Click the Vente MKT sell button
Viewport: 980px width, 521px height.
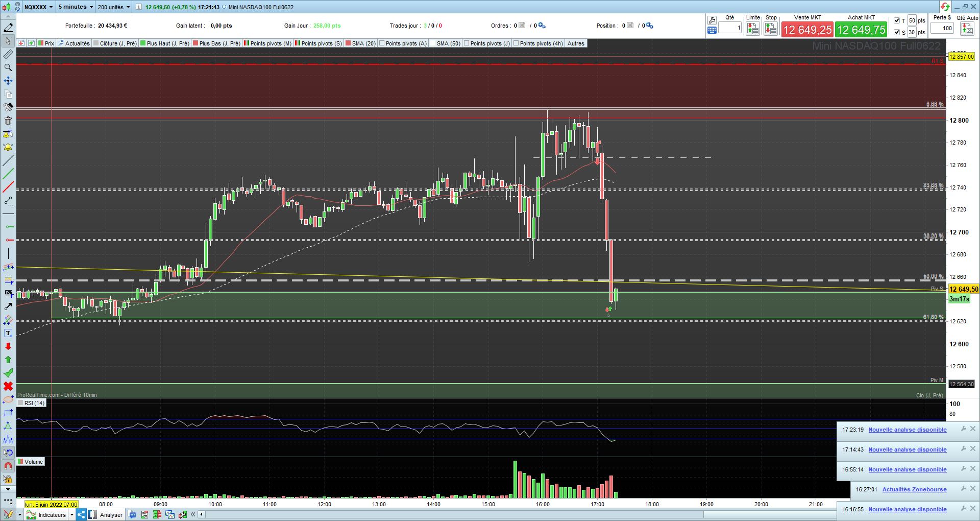coord(807,30)
